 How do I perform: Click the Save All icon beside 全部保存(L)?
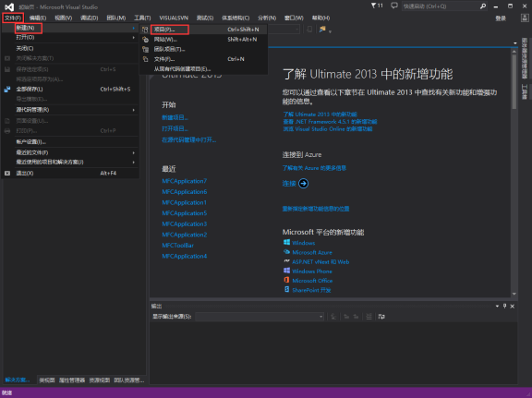[7, 90]
